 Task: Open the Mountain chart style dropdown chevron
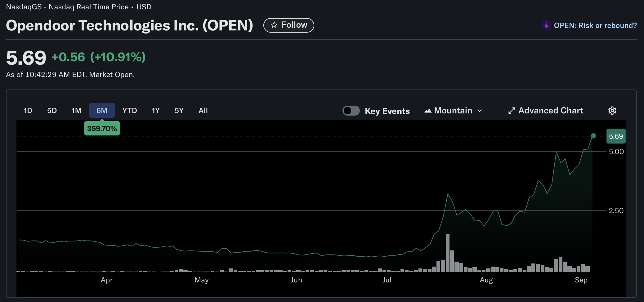point(480,111)
